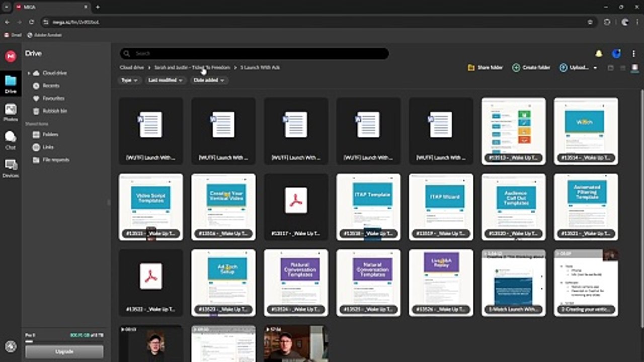Click the search magnifier icon
644x362 pixels.
click(x=126, y=53)
